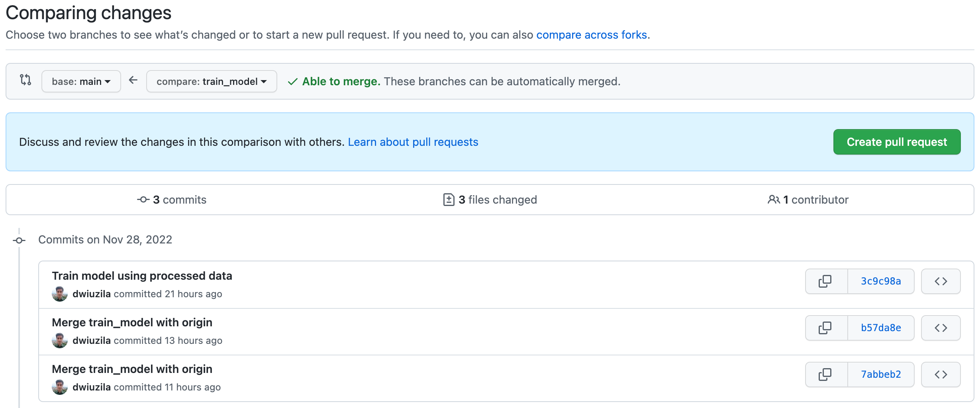This screenshot has width=980, height=408.
Task: Open the compare across forks link
Action: pos(591,35)
